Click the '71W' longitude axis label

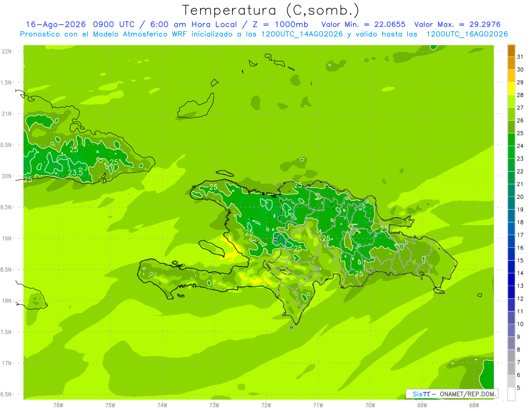point(318,405)
